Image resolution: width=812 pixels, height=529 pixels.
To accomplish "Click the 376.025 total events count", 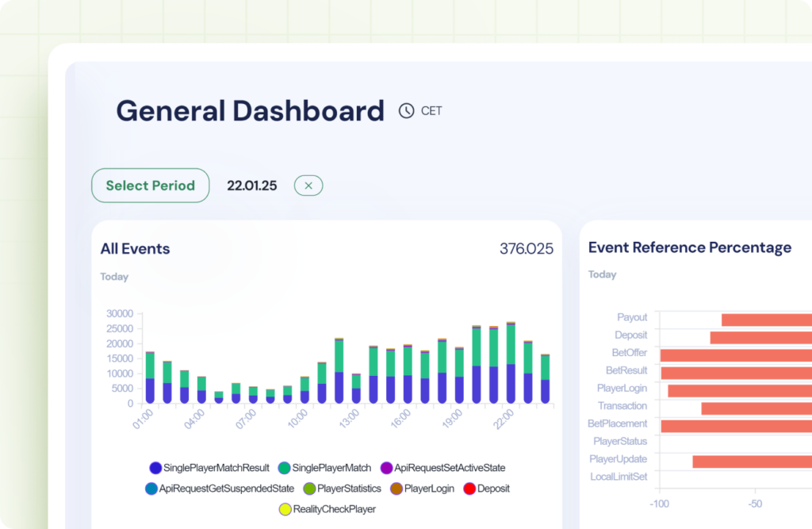I will coord(526,249).
